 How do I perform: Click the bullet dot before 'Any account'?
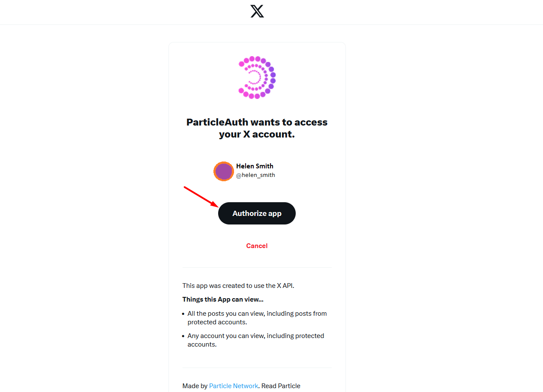(183, 336)
